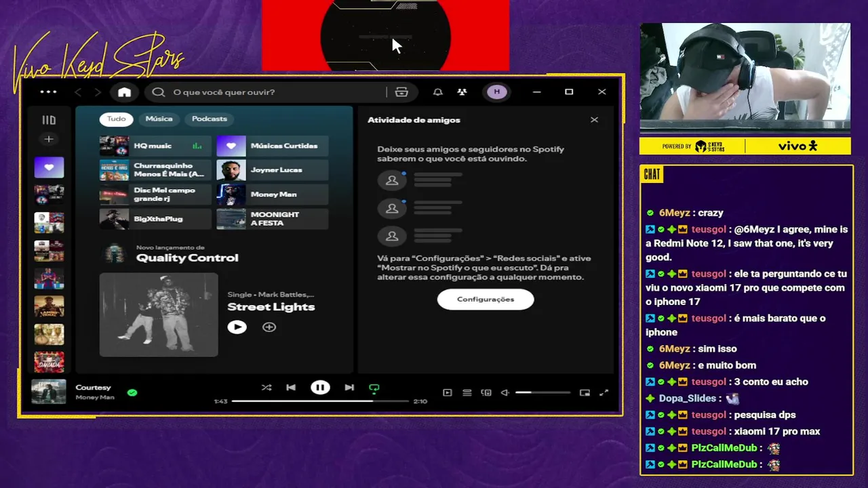Viewport: 868px width, 488px height.
Task: Seek on the song progress bar
Action: click(320, 401)
